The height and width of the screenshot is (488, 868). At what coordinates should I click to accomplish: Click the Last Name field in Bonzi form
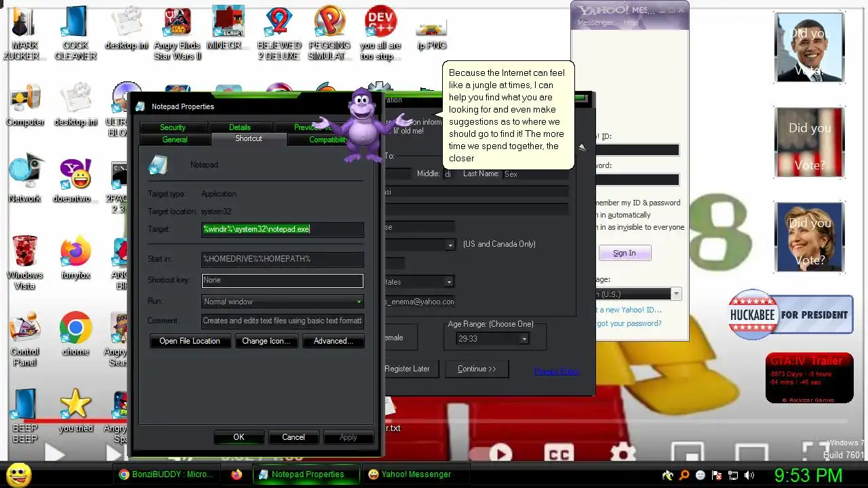pyautogui.click(x=536, y=174)
